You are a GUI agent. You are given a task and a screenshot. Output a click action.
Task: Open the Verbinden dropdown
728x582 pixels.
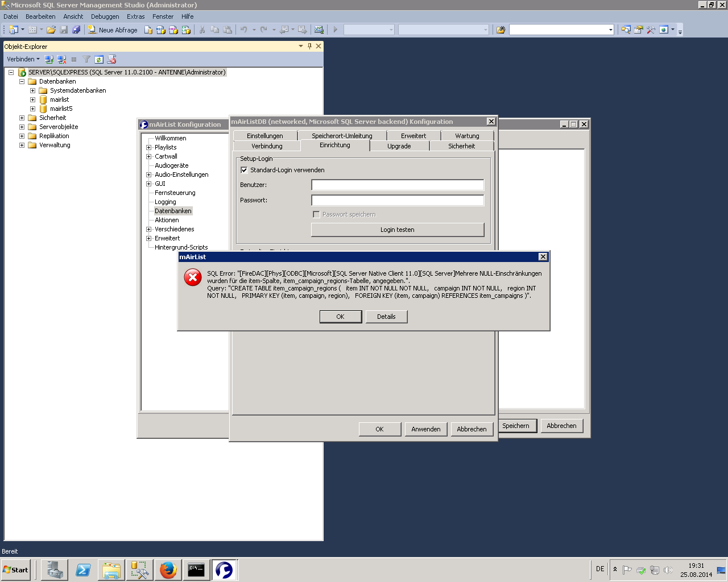click(23, 59)
